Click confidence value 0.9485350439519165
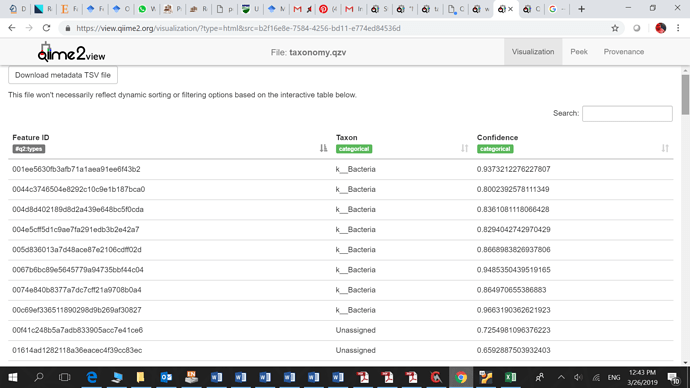Viewport: 690px width, 388px height. 514,270
